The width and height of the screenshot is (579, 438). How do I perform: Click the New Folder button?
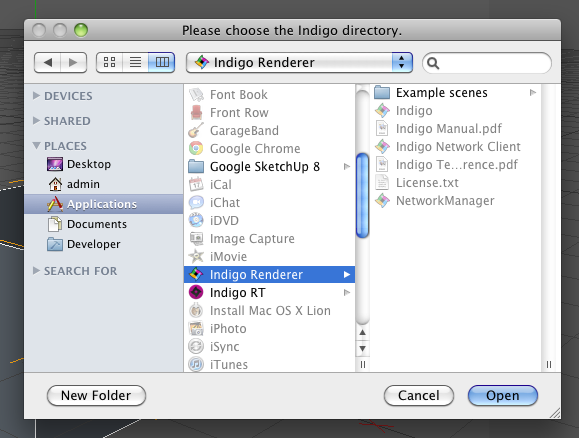pyautogui.click(x=96, y=396)
